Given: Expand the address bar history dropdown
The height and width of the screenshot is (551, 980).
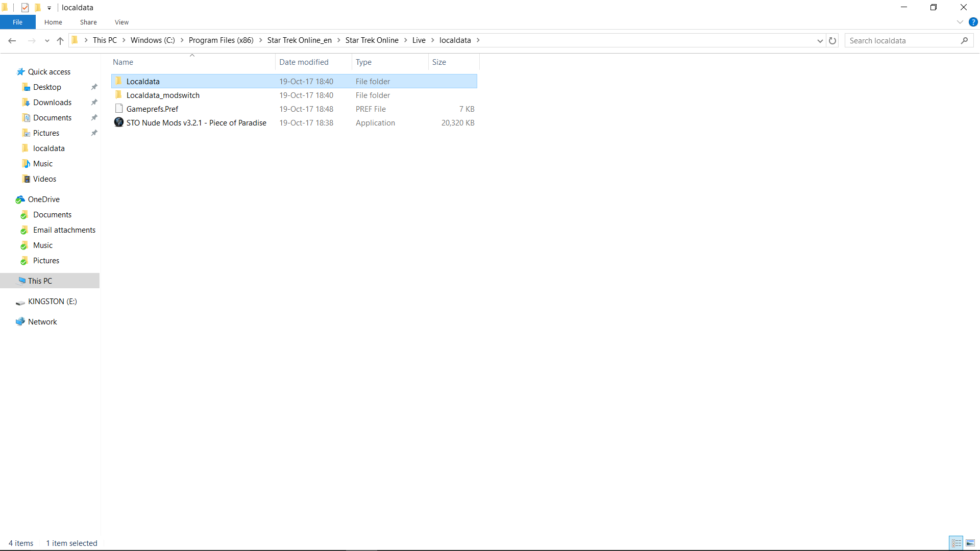Looking at the screenshot, I should (820, 41).
